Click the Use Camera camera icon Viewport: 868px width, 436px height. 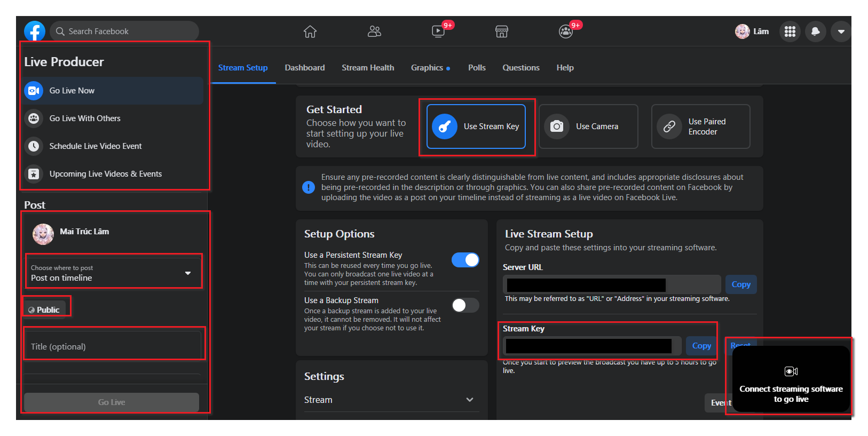(557, 126)
